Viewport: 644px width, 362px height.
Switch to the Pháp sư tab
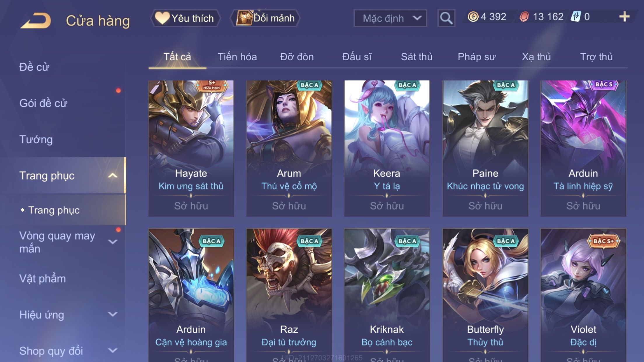point(477,57)
